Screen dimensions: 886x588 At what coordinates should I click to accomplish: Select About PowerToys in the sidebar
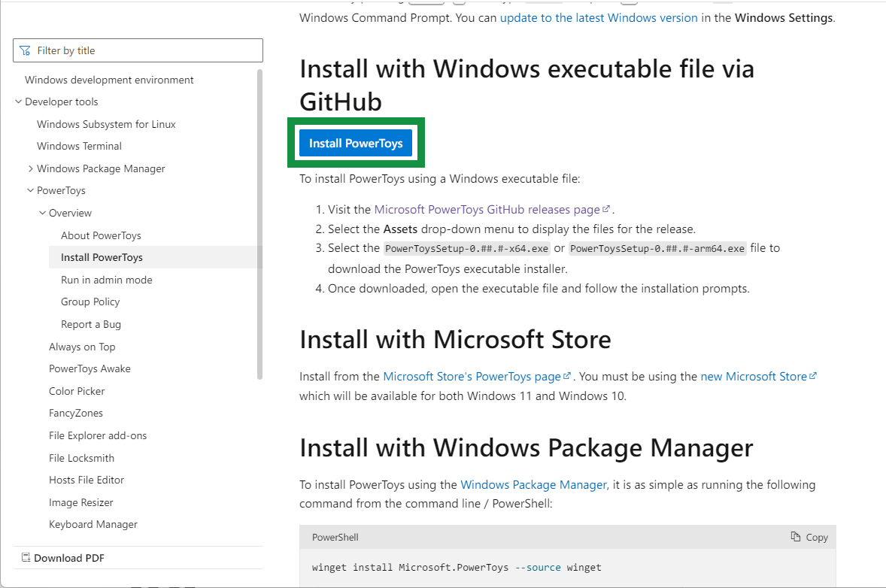click(x=101, y=235)
